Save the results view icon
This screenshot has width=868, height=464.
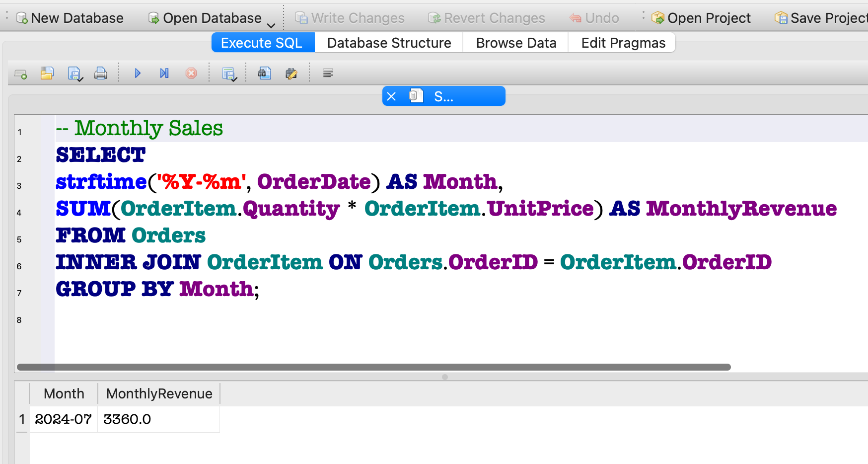coord(229,74)
